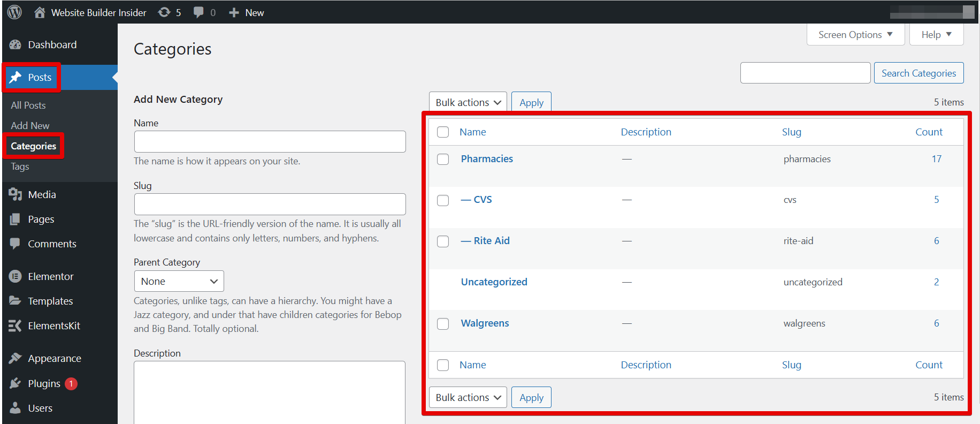
Task: Go to All Posts submenu
Action: [28, 105]
